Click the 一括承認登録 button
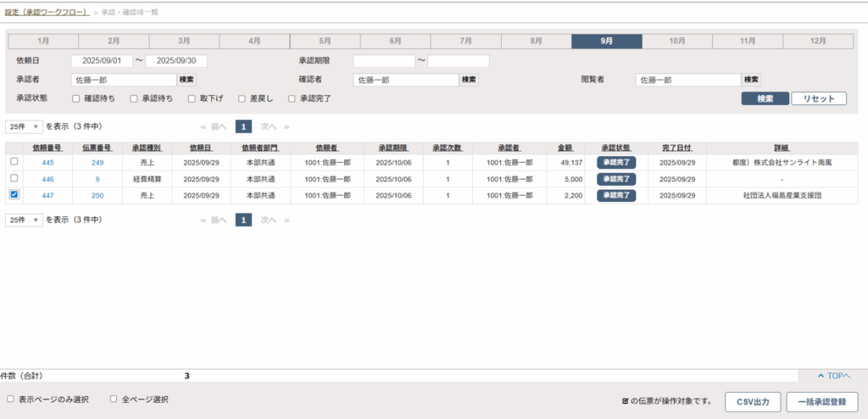868x419 pixels. tap(821, 401)
